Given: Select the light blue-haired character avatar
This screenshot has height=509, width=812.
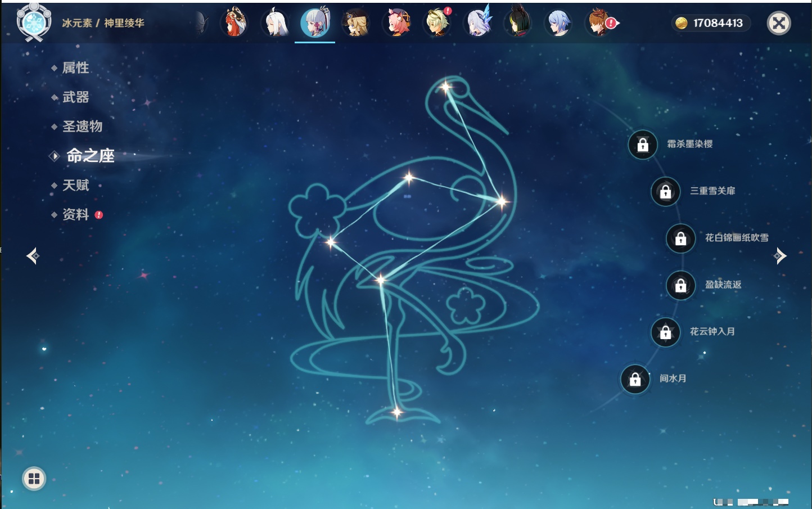Looking at the screenshot, I should (x=559, y=22).
